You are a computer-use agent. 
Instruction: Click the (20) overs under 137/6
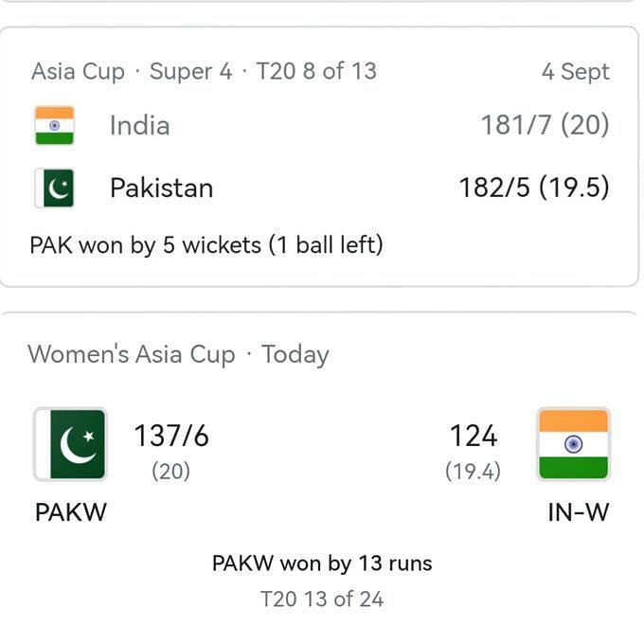tap(170, 472)
